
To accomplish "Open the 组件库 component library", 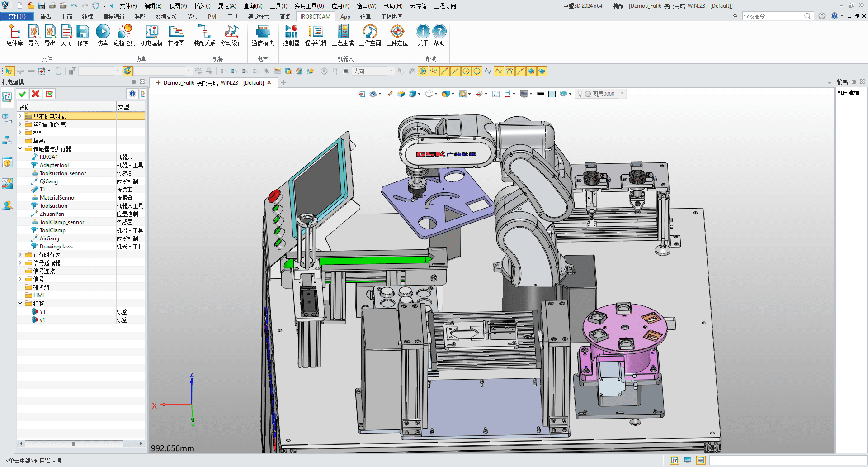I will (14, 32).
